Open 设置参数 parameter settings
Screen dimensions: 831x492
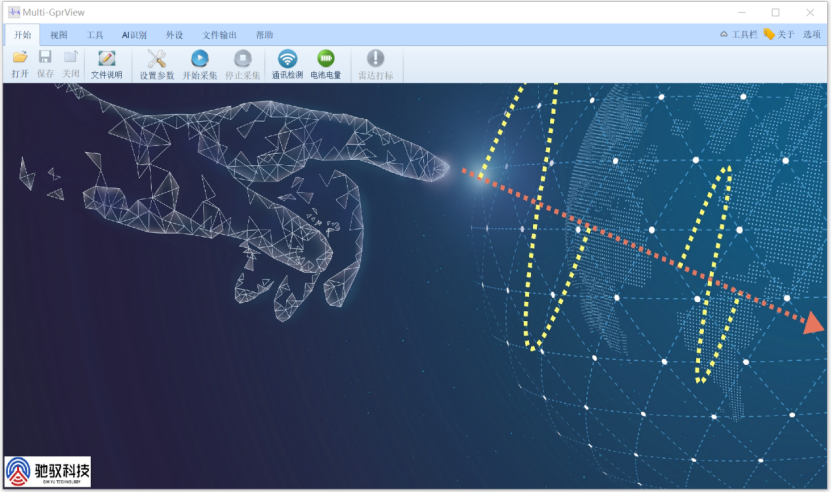pos(156,59)
